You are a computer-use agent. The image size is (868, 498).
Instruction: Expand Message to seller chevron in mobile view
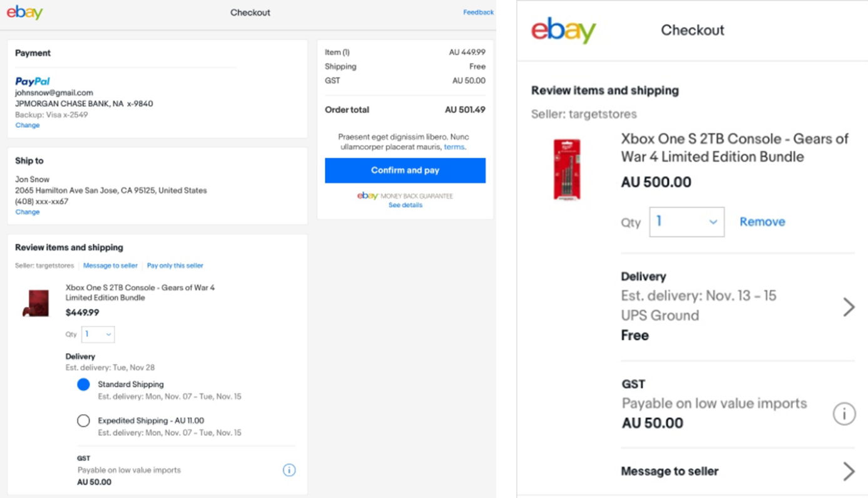pos(849,471)
